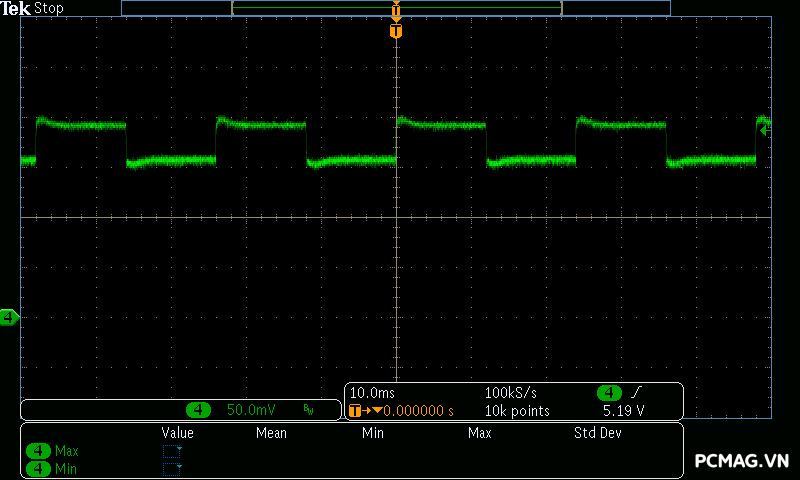Click the orange T delay icon
The width and height of the screenshot is (800, 480).
(355, 410)
